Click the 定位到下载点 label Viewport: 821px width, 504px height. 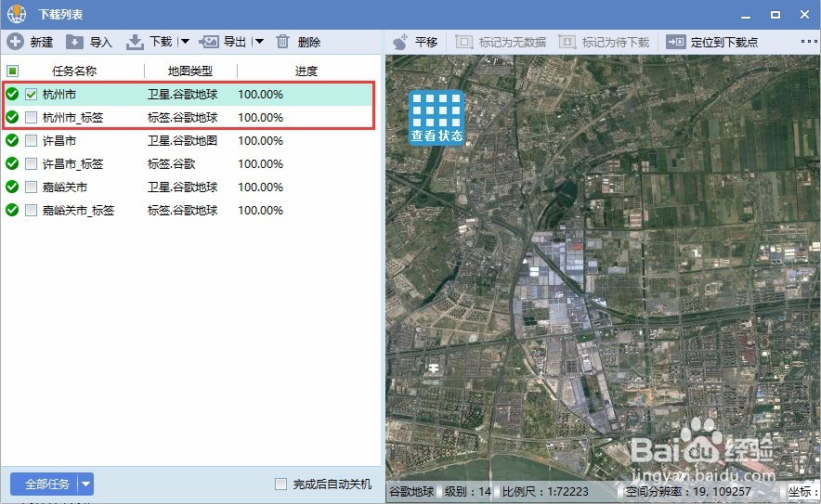click(724, 42)
